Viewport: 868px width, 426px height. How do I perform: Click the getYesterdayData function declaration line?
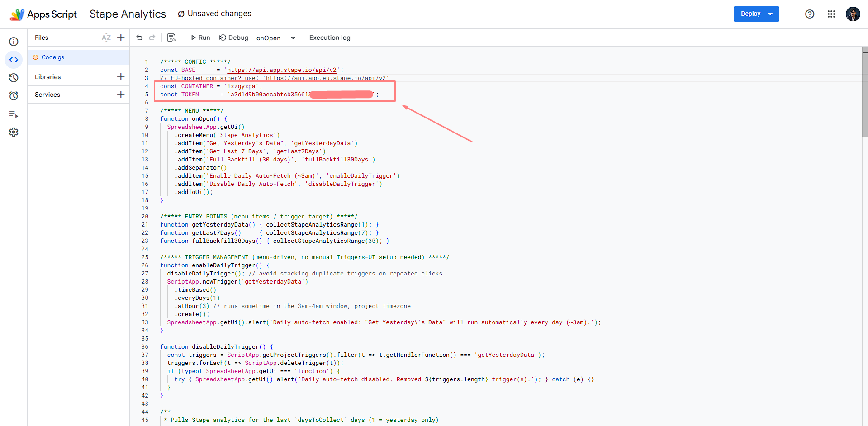pyautogui.click(x=270, y=225)
